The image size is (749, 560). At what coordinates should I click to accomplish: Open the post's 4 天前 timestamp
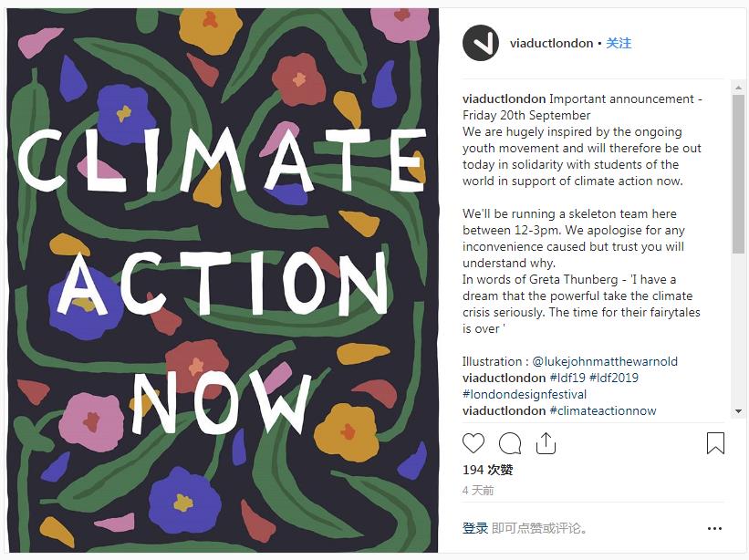[478, 490]
